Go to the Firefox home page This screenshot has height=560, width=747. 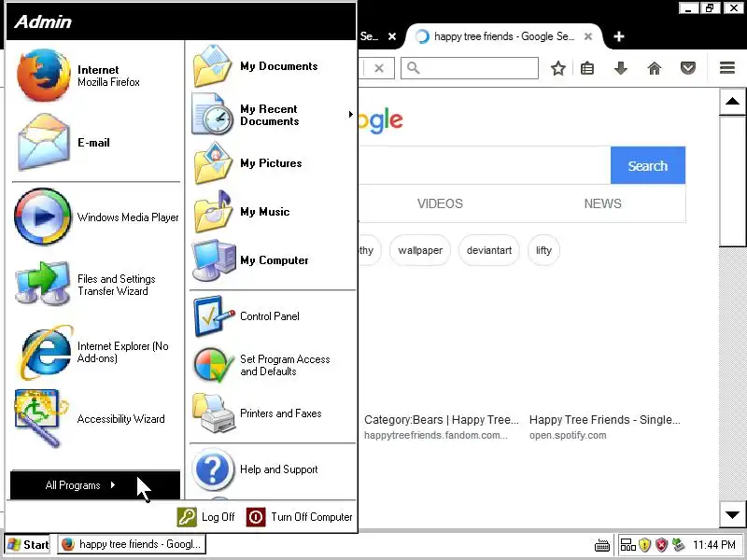point(655,68)
